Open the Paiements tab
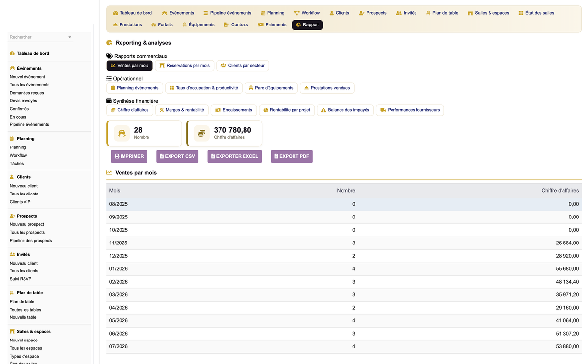Screen dimensions: 588x364 (x=272, y=24)
